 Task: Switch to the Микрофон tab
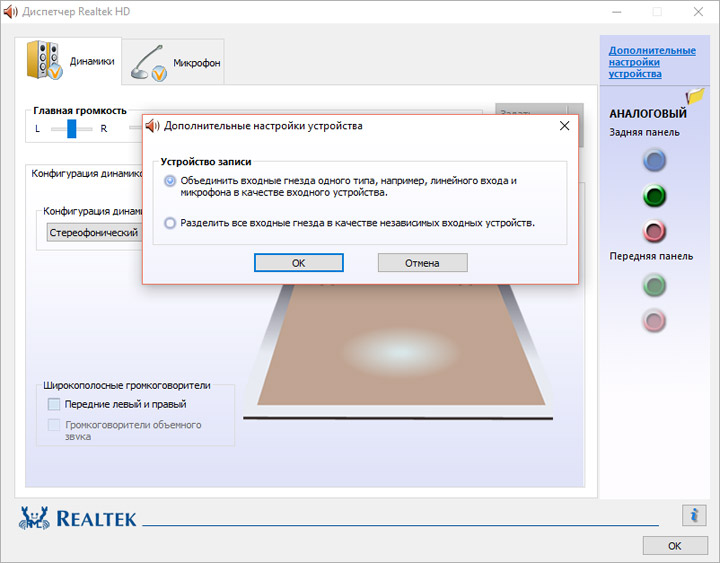point(174,62)
